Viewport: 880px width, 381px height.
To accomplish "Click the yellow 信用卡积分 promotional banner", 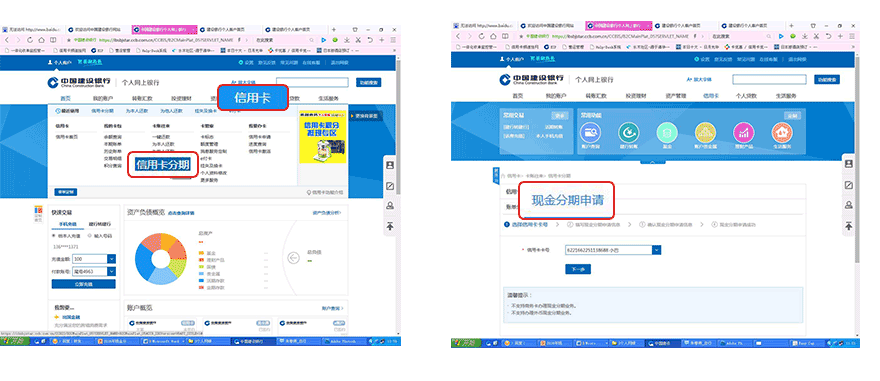I will pyautogui.click(x=318, y=136).
